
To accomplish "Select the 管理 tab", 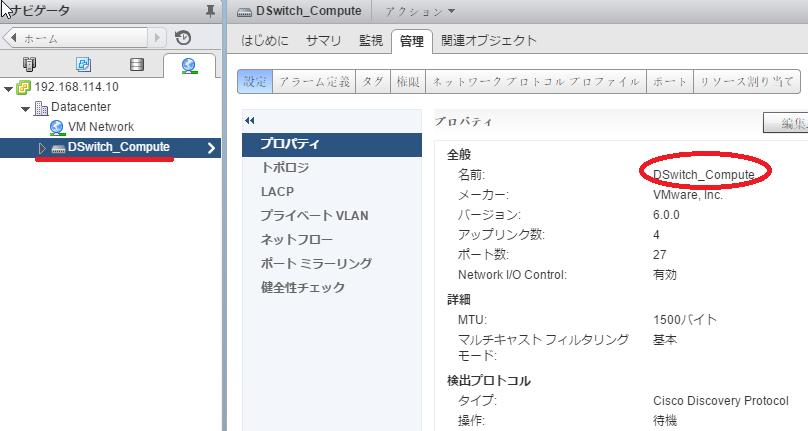I will pyautogui.click(x=412, y=41).
